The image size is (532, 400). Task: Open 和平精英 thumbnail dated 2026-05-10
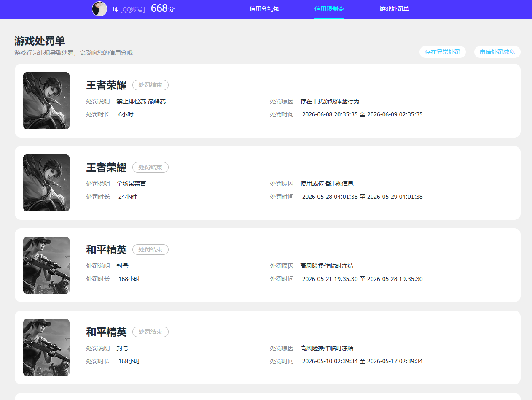tap(46, 347)
